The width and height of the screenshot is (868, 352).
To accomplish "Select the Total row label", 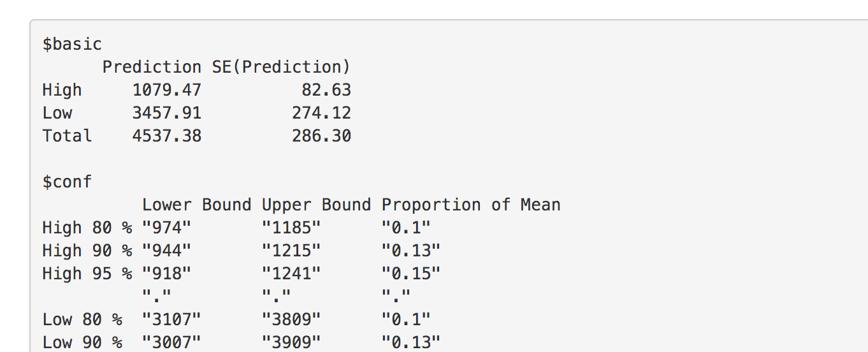I will 67,136.
